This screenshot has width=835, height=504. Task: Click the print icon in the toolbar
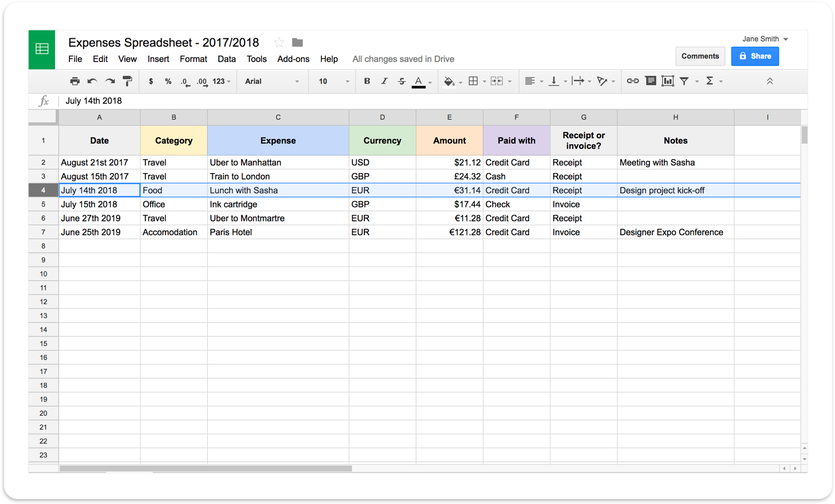tap(74, 81)
